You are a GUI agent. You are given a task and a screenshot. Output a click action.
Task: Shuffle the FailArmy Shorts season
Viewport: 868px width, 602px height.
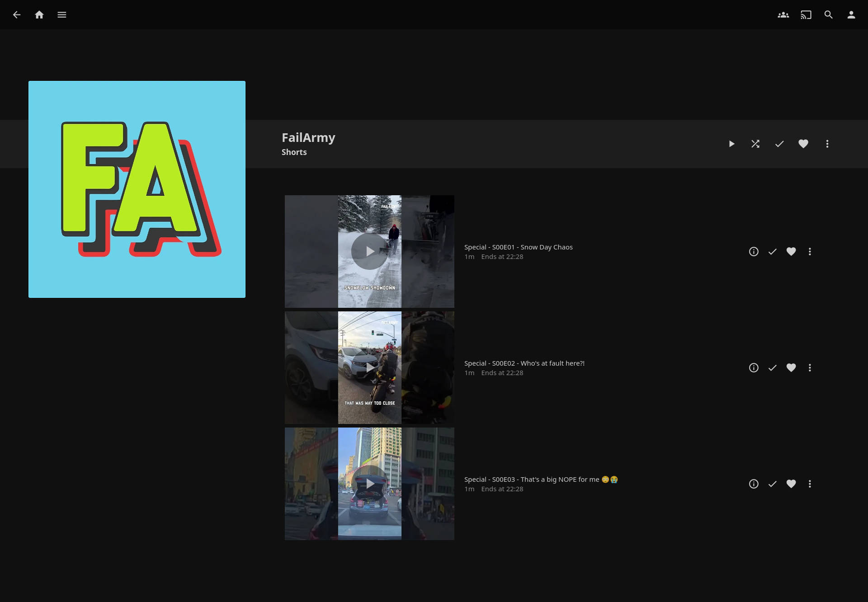click(755, 144)
